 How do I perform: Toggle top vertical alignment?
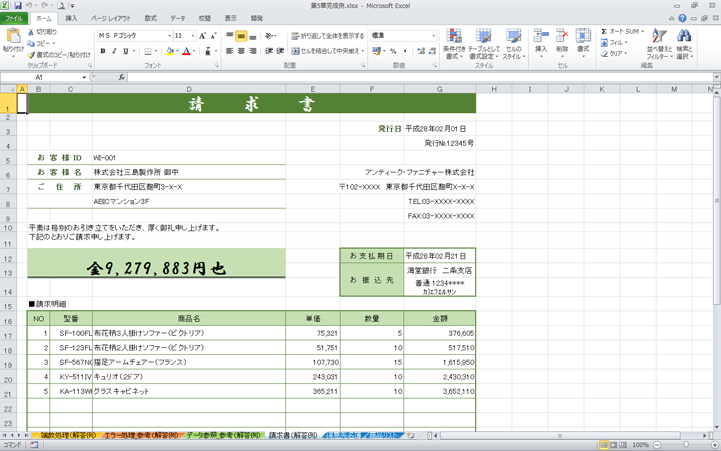coord(229,36)
